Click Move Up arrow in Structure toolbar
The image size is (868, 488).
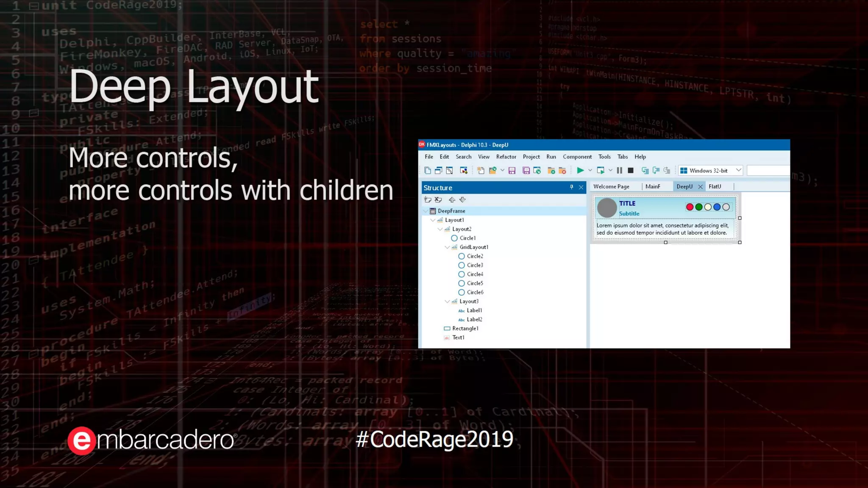coord(452,200)
